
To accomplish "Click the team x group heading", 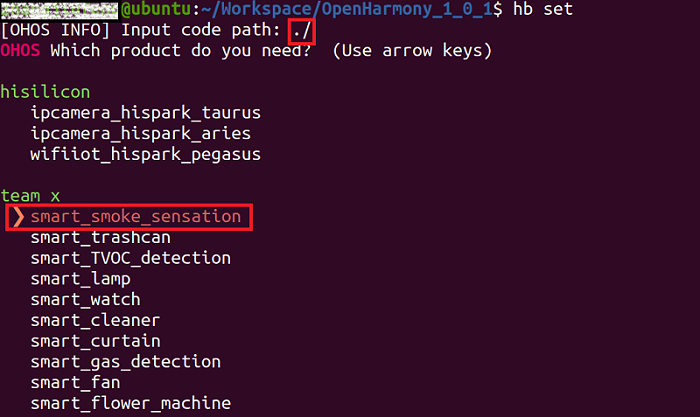I will 30,196.
